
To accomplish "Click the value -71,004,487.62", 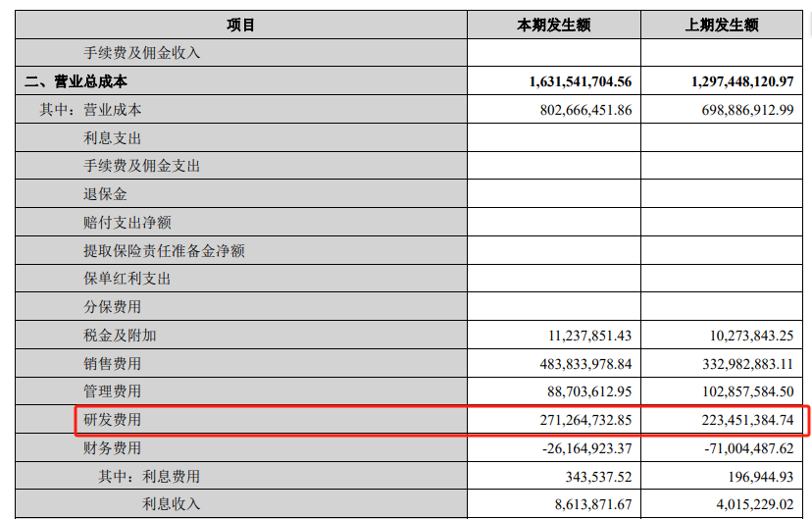I will 749,448.
